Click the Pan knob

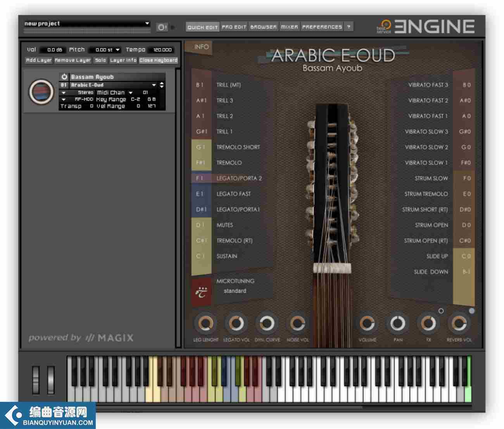click(397, 323)
